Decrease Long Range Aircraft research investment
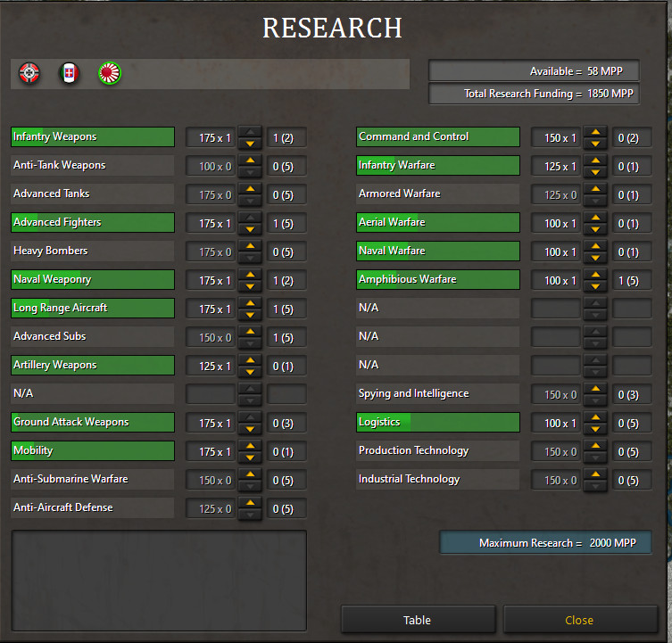 pyautogui.click(x=250, y=315)
